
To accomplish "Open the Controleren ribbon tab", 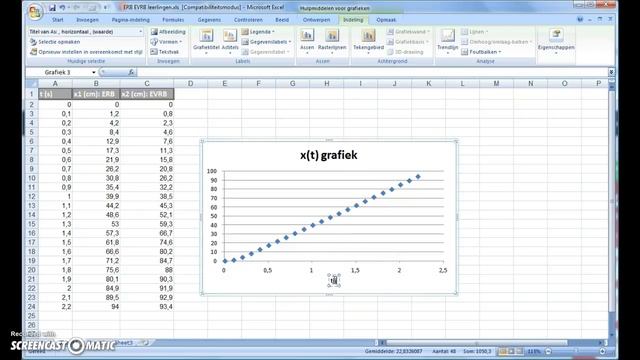I will [248, 20].
